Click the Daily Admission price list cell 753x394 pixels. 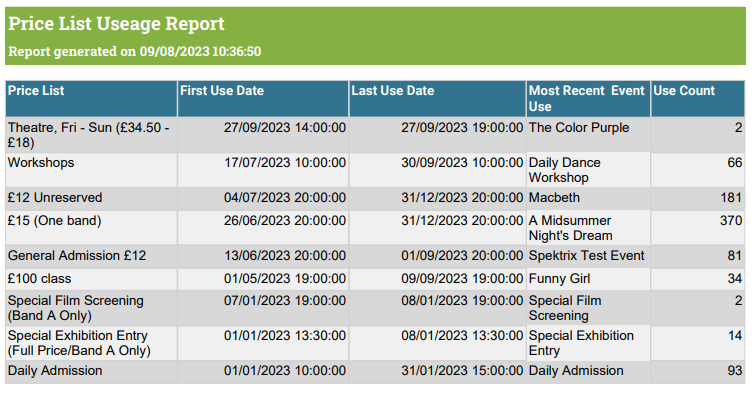(x=91, y=371)
